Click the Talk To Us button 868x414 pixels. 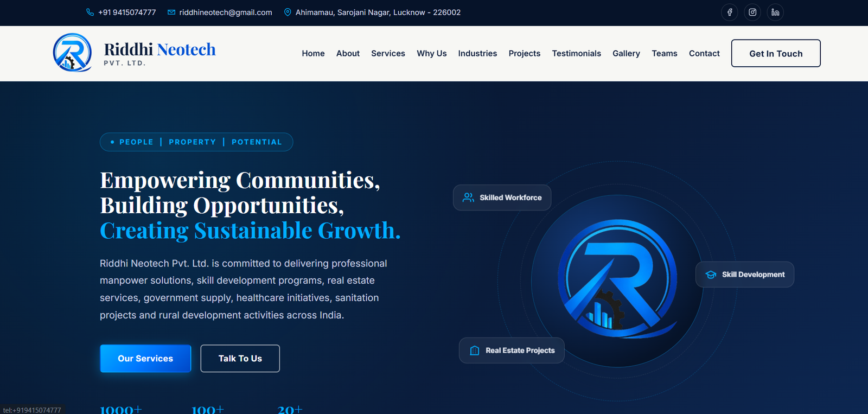click(240, 358)
